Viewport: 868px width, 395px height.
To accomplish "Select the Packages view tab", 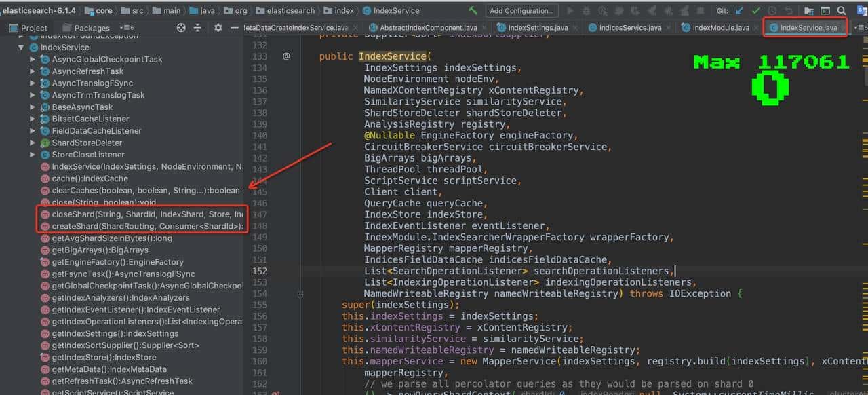I will [92, 28].
